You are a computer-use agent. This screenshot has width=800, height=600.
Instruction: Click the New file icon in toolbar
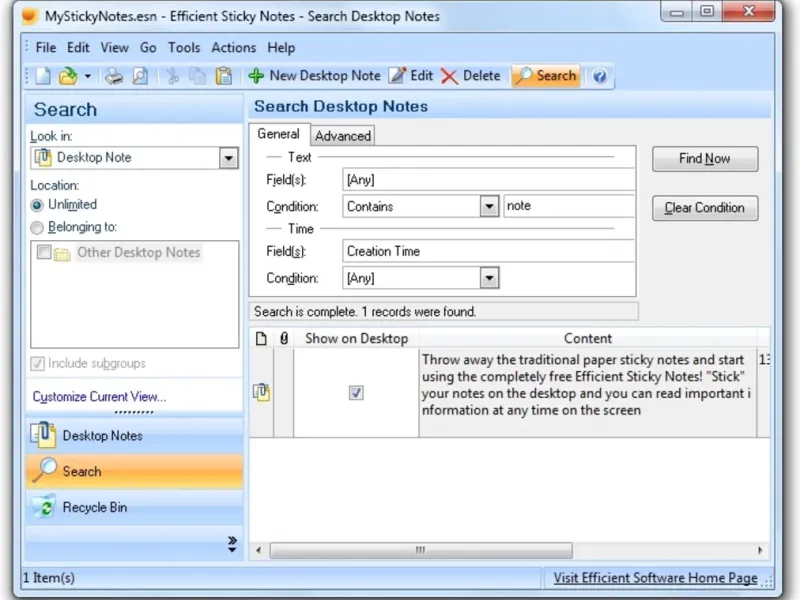point(43,76)
